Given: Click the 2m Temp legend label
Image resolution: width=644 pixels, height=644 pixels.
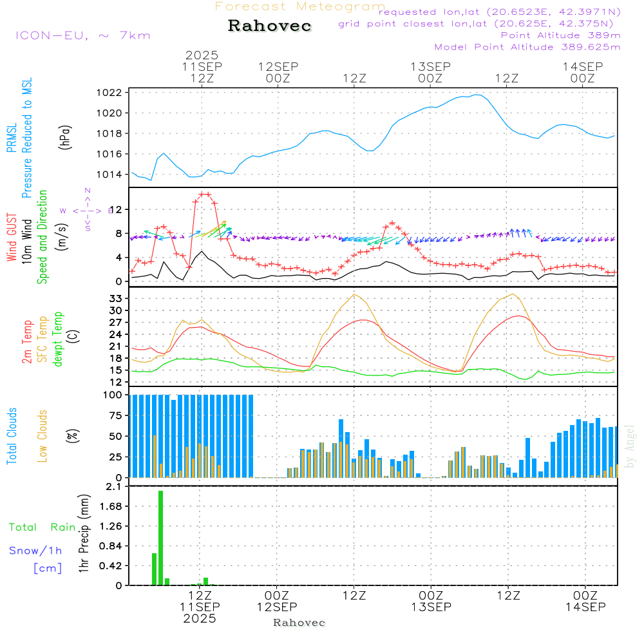Looking at the screenshot, I should point(27,340).
